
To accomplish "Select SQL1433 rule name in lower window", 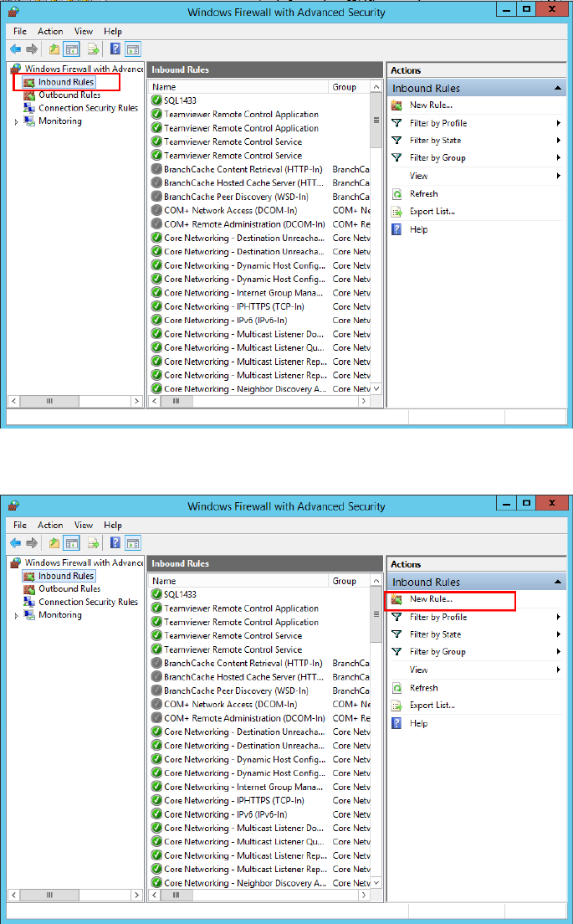I will 180,594.
